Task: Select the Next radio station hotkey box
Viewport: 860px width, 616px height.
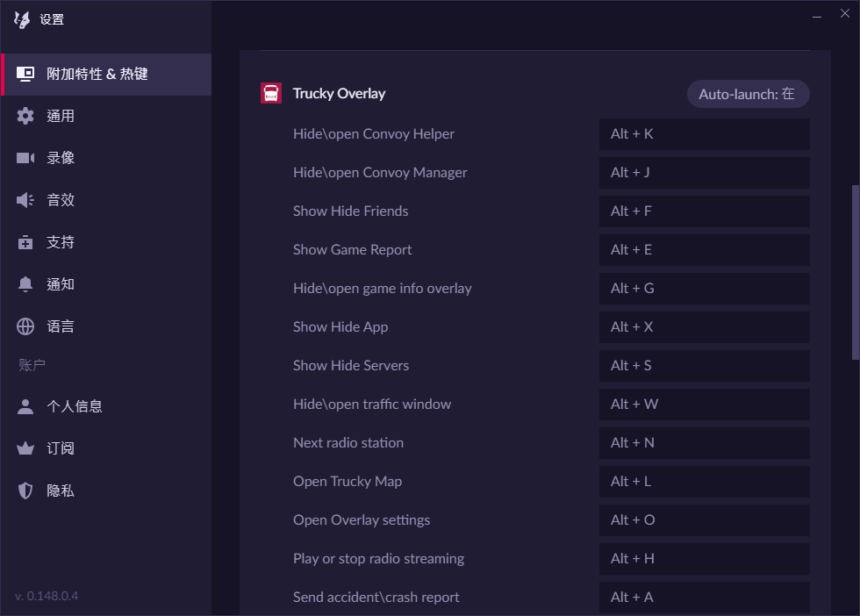Action: click(x=704, y=442)
